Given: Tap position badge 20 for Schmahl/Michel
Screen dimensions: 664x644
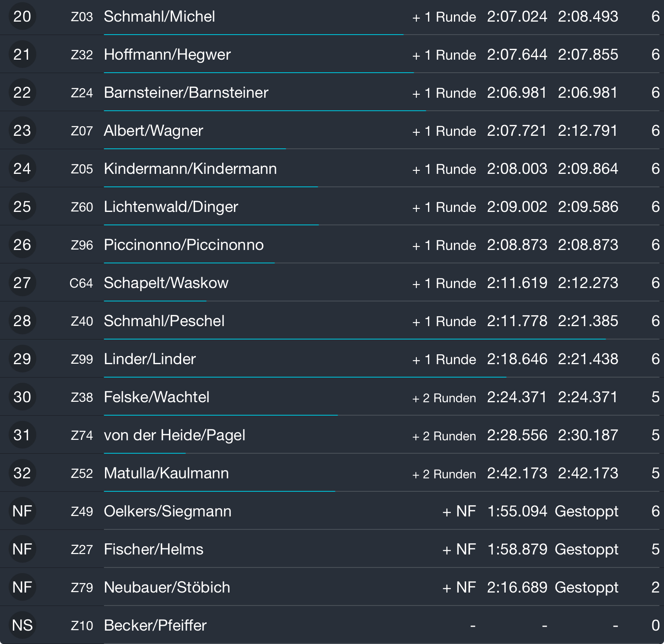Looking at the screenshot, I should pos(22,17).
